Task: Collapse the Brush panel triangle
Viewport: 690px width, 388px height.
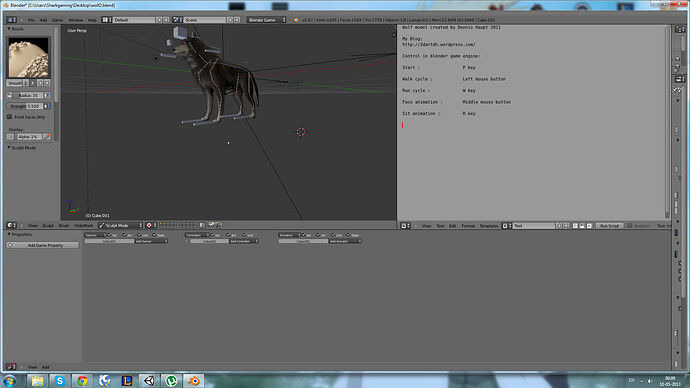Action: pos(9,29)
